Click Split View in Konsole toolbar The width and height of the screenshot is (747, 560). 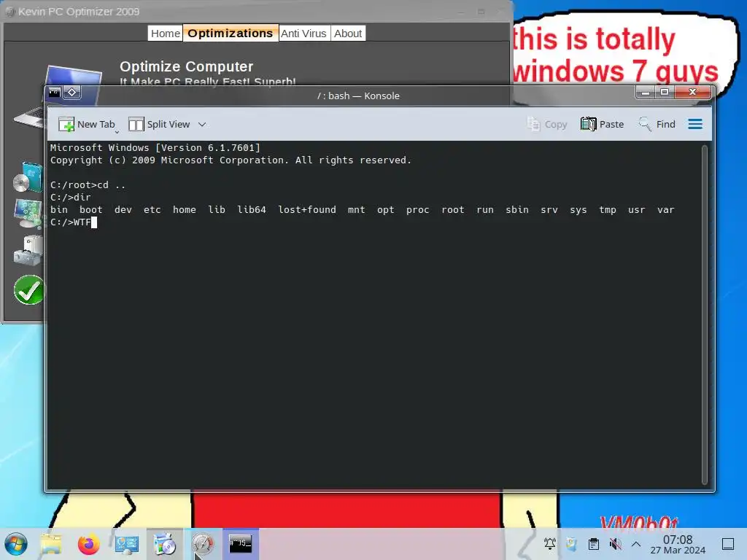(x=159, y=124)
